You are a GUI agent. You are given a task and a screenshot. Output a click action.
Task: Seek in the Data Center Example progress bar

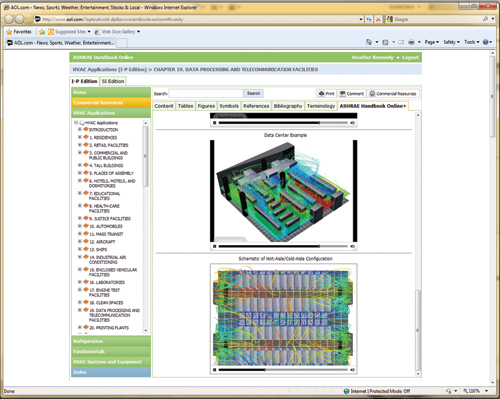pyautogui.click(x=283, y=246)
